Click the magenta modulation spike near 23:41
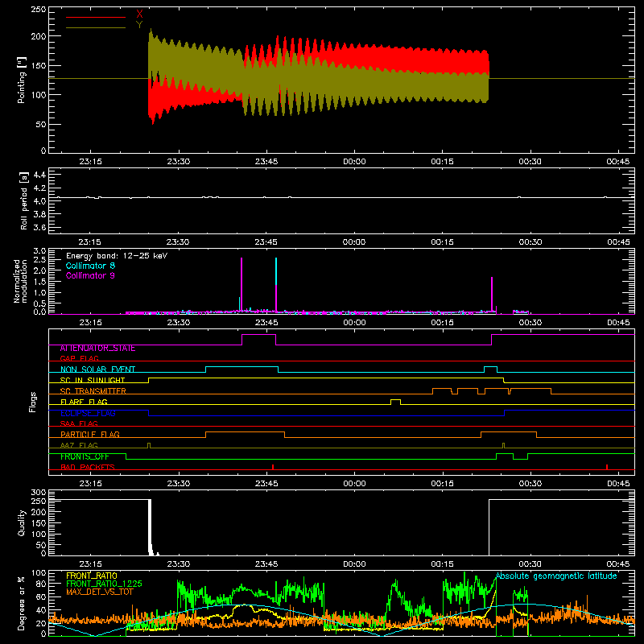The height and width of the screenshot is (644, 644). 242,286
